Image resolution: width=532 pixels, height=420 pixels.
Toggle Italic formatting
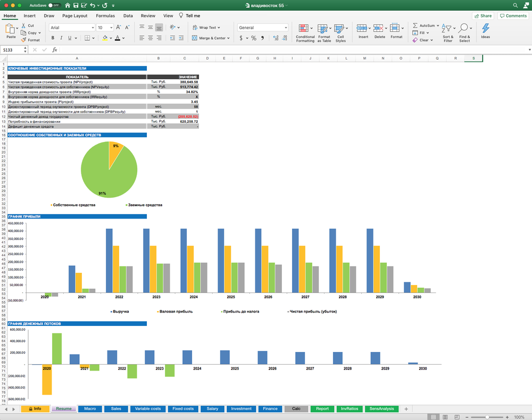coord(61,38)
